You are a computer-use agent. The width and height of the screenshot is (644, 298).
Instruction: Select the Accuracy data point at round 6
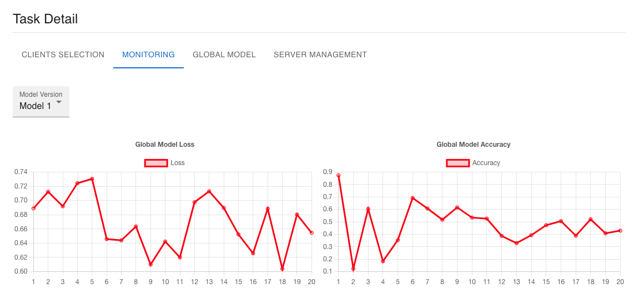coord(412,198)
